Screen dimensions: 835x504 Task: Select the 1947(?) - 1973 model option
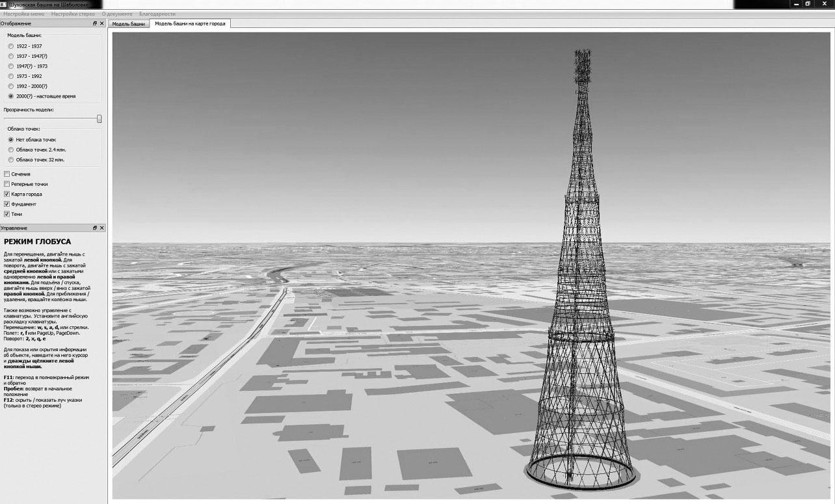point(10,66)
